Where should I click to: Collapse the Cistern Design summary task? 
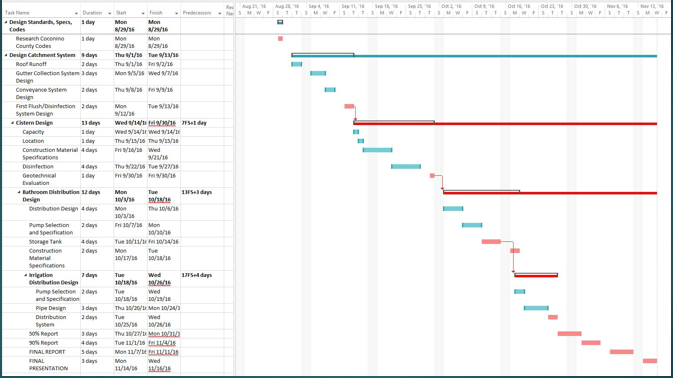click(12, 123)
